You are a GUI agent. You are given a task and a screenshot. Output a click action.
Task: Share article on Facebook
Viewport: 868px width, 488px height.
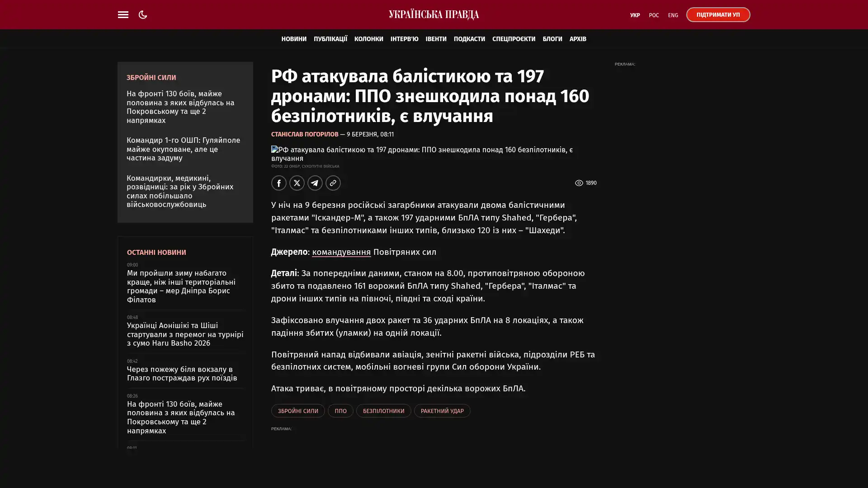click(278, 183)
